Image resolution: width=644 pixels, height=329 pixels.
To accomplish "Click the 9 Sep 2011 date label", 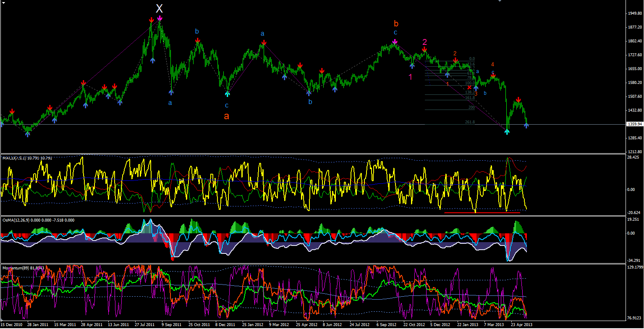I will [172, 325].
